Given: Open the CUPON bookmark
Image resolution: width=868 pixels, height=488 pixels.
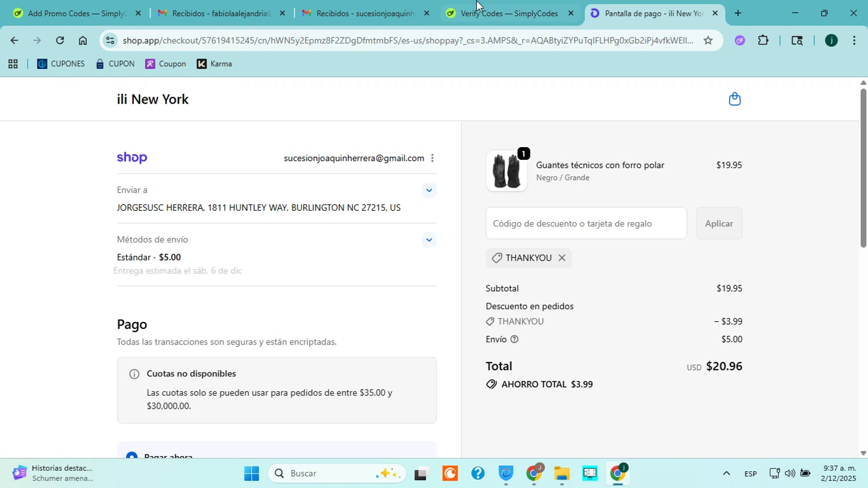Looking at the screenshot, I should coord(115,64).
